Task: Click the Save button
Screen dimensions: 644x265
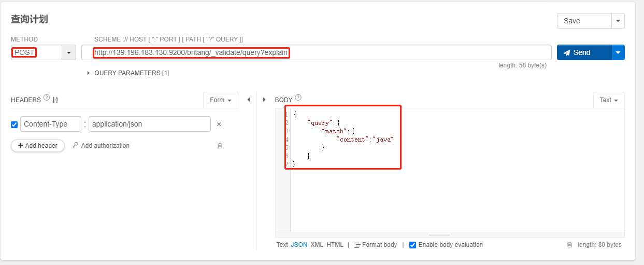Action: point(584,21)
